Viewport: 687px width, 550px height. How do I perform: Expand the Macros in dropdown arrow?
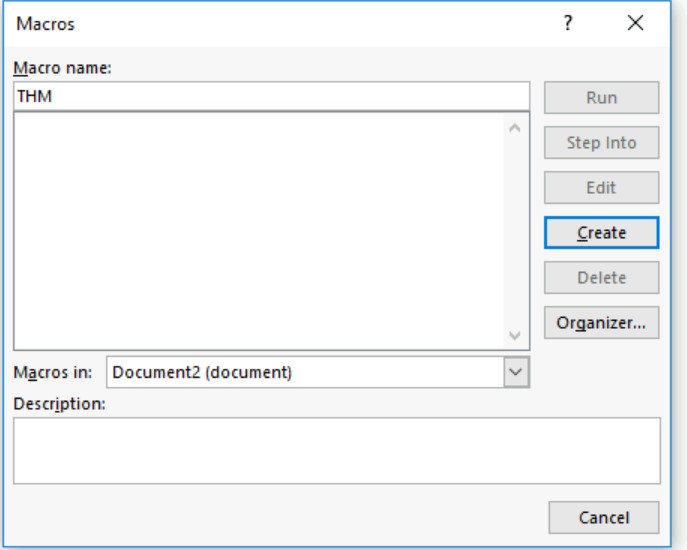[516, 373]
